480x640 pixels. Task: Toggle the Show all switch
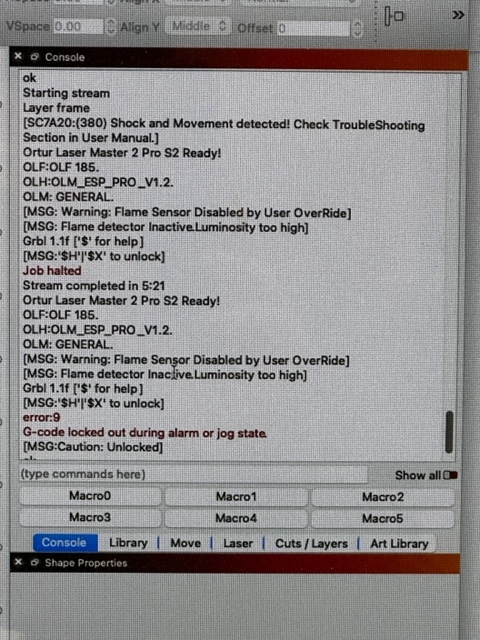click(x=450, y=475)
